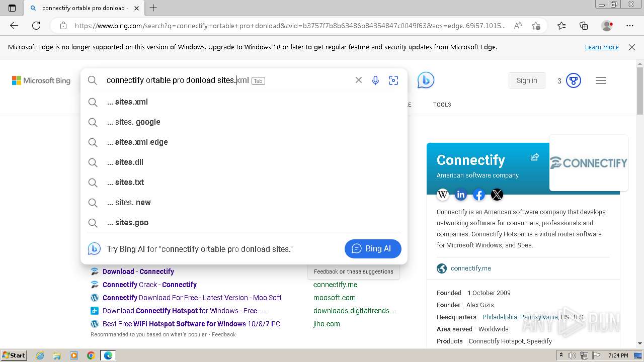This screenshot has width=644, height=362.
Task: Open Edge Settings and more menu
Action: [x=630, y=26]
